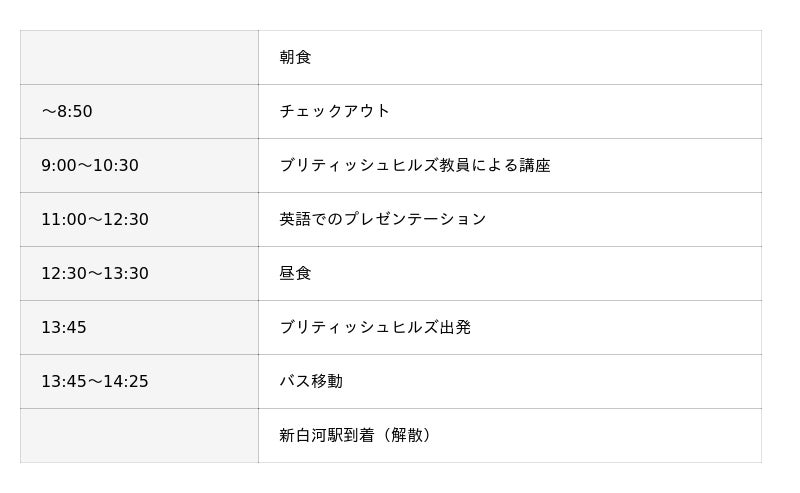Image resolution: width=800 pixels, height=493 pixels.
Task: Select the standalone 13:45 time cell
Action: click(x=64, y=328)
